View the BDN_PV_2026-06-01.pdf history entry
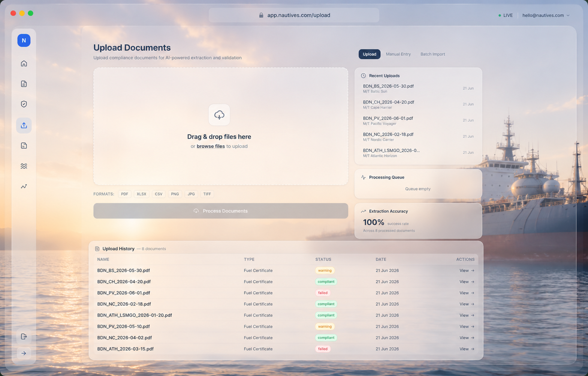The width and height of the screenshot is (588, 376). [467, 293]
